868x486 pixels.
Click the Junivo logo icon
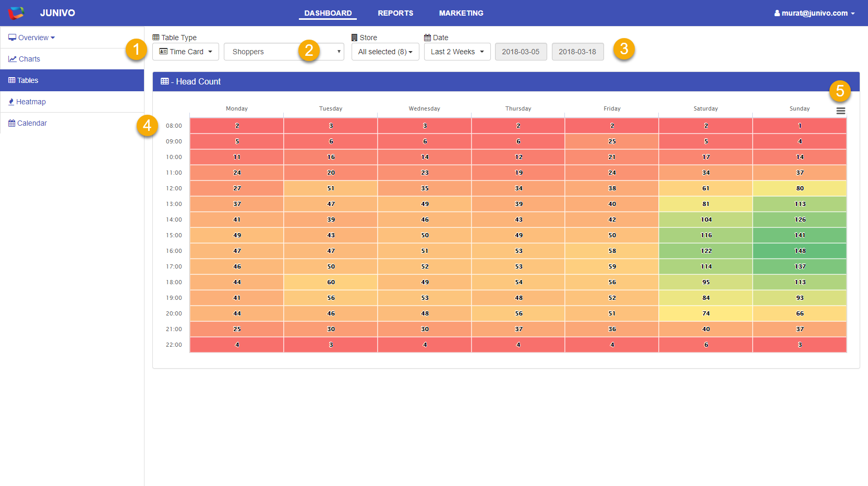[x=16, y=13]
